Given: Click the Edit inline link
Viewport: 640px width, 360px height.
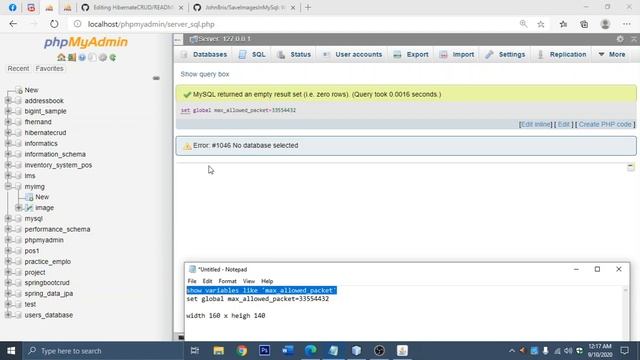Looking at the screenshot, I should pos(536,124).
